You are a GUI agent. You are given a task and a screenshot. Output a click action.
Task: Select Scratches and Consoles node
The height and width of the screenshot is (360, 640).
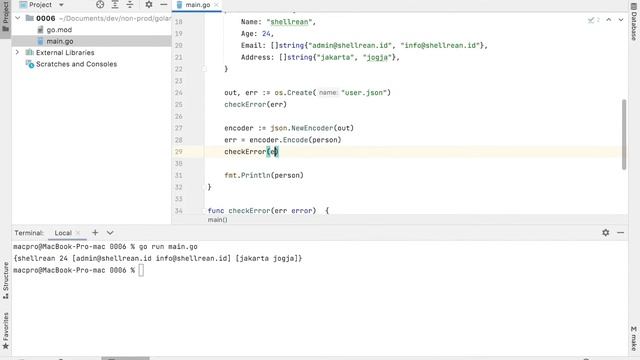tap(76, 64)
